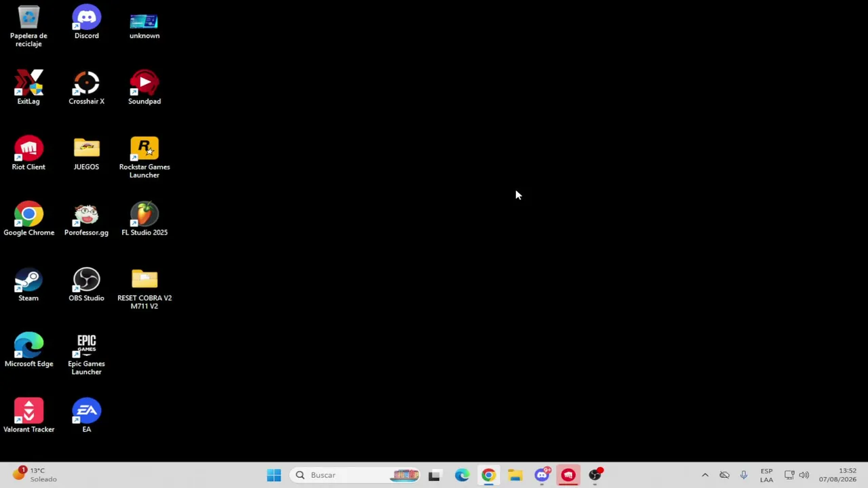Select the Soundpad desktop shortcut
Screen dimensions: 868x488
pos(144,88)
